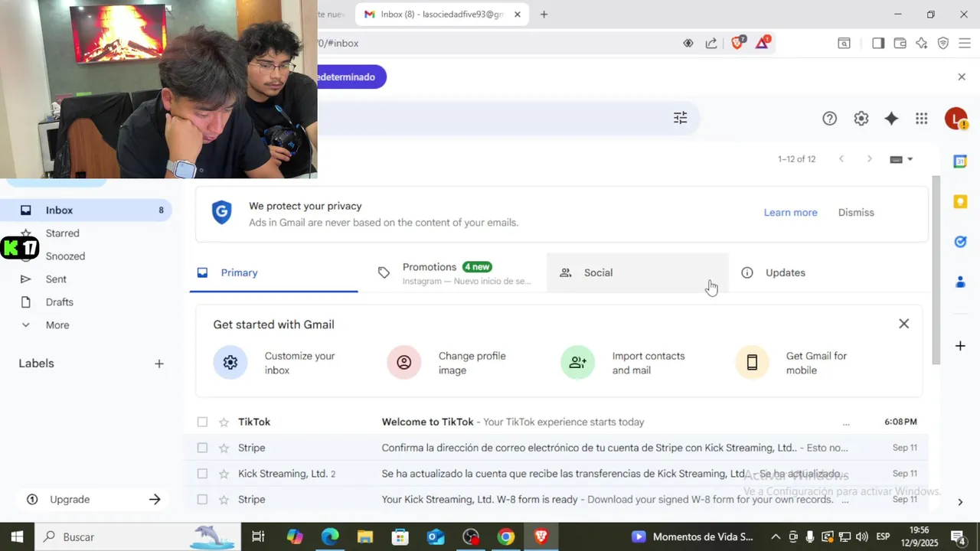Show hidden tray icons chevron

pos(776,537)
